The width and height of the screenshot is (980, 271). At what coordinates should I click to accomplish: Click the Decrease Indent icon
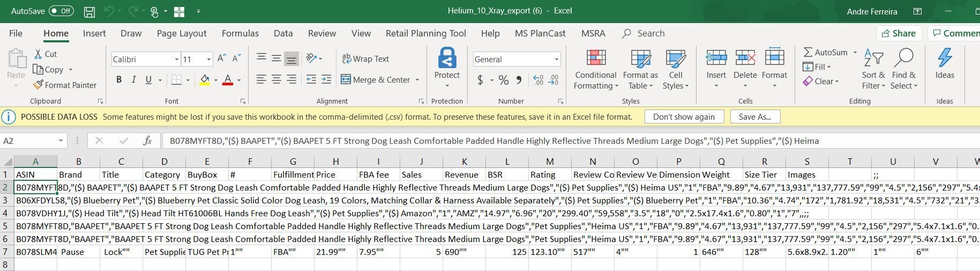click(311, 79)
